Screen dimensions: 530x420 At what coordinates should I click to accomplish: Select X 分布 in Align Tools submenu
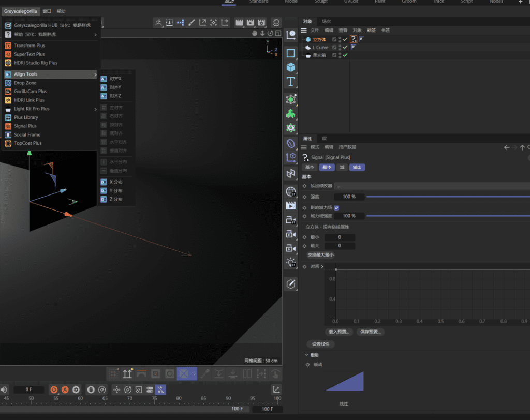pyautogui.click(x=116, y=182)
